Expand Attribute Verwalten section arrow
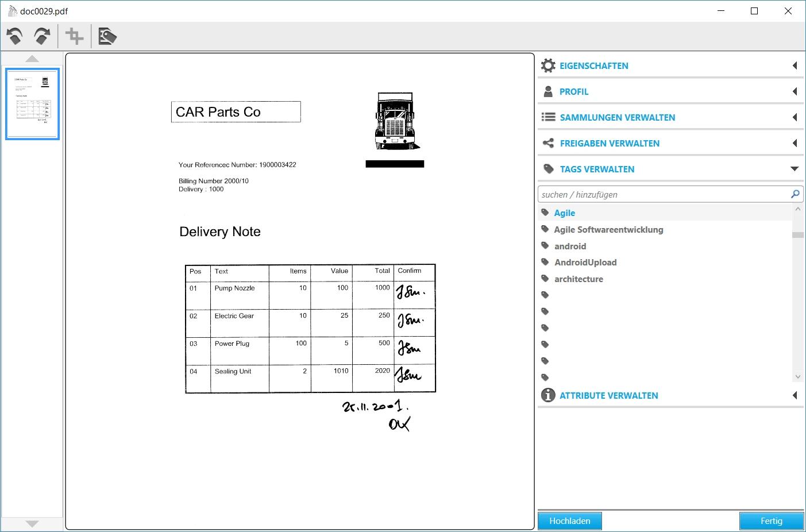Image resolution: width=806 pixels, height=532 pixels. point(795,395)
